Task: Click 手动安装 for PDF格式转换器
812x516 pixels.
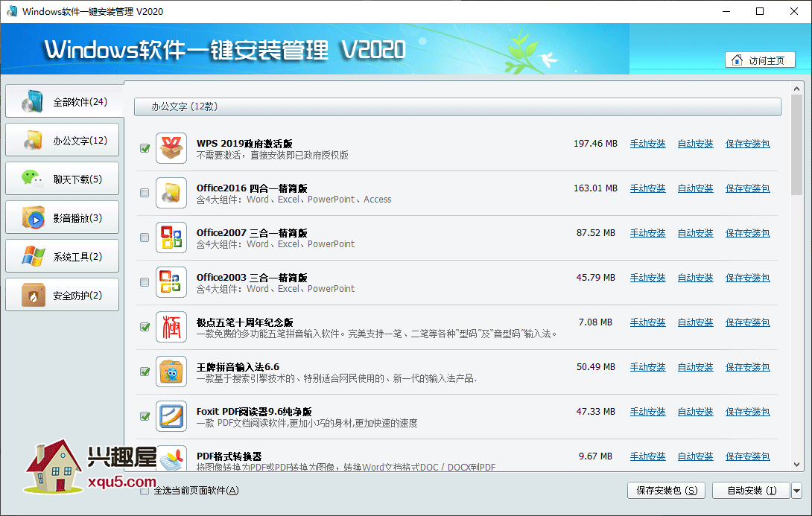Action: click(x=648, y=456)
